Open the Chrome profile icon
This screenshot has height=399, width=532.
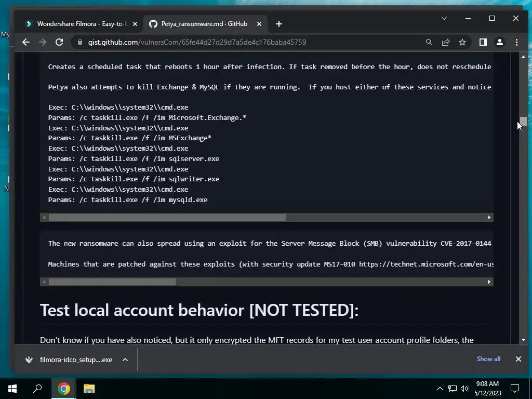pos(500,42)
